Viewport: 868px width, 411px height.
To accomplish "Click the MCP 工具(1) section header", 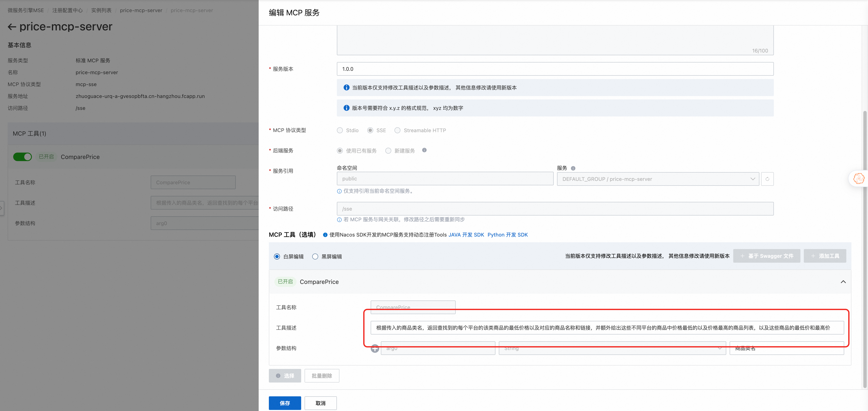I will coord(133,133).
